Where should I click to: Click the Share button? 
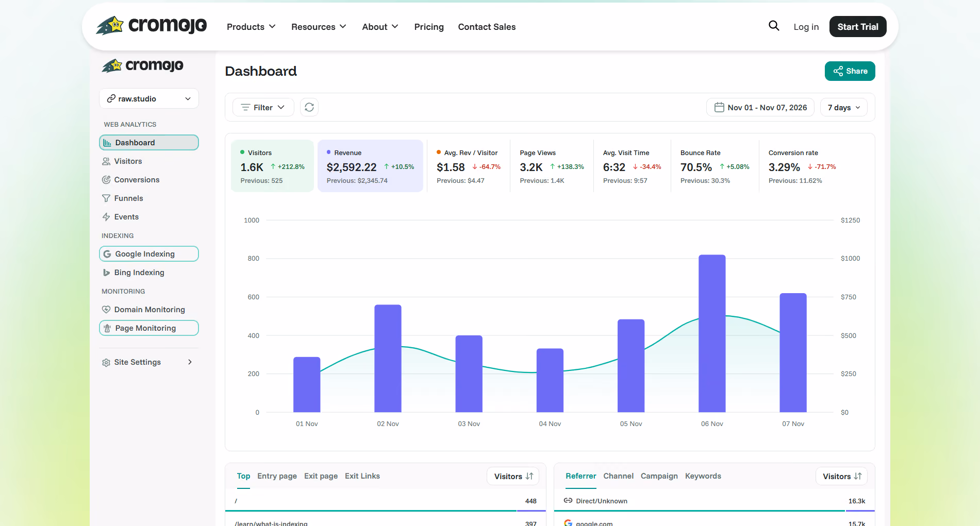pyautogui.click(x=850, y=71)
